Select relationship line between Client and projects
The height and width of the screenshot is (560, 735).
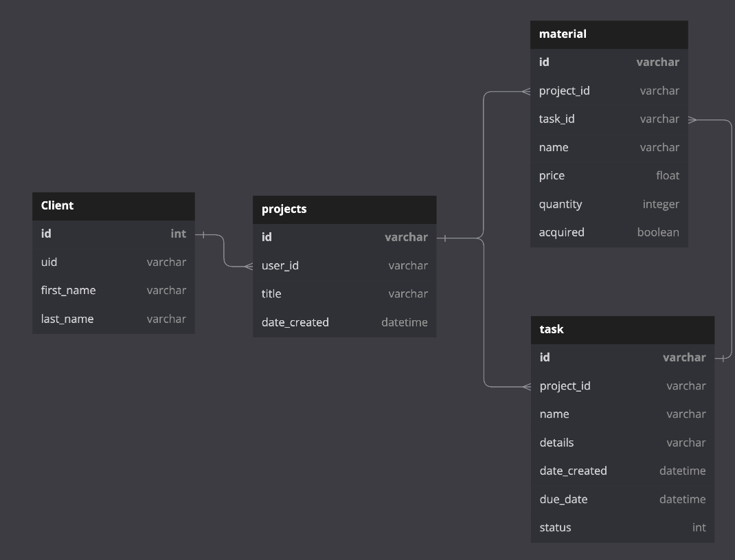point(225,251)
